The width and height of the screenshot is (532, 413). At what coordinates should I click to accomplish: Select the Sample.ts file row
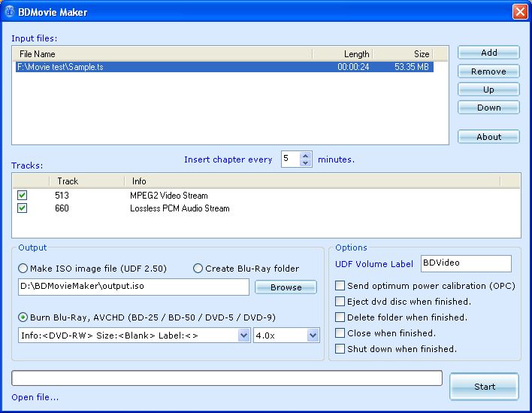point(224,67)
